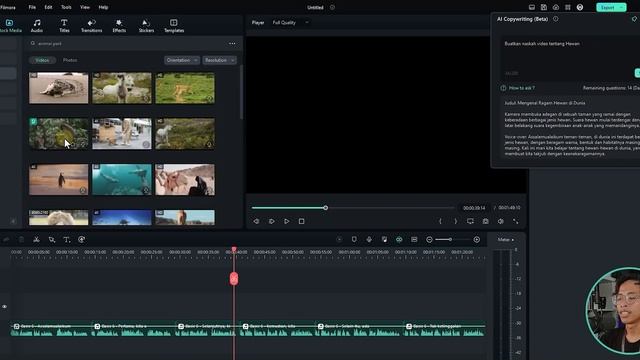This screenshot has width=640, height=360.
Task: Click info icon next to Untitled
Action: coord(332,7)
